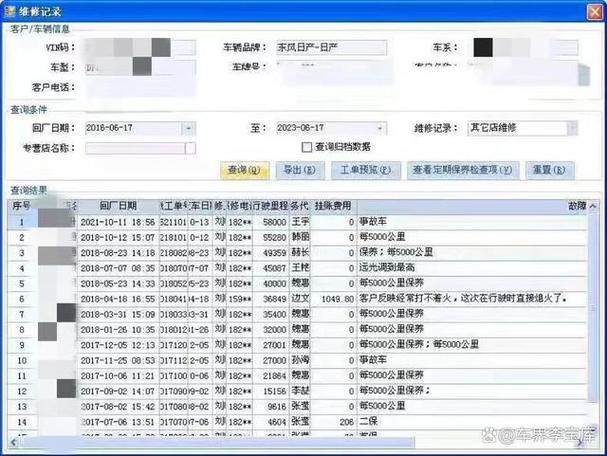This screenshot has height=456, width=607.
Task: Open the 专营店名称 selector button
Action: [x=190, y=148]
